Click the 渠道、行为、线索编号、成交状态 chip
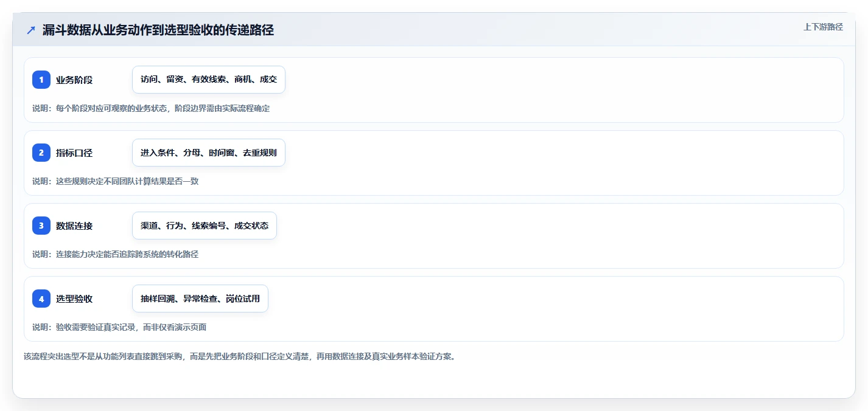The height and width of the screenshot is (411, 868). click(205, 226)
